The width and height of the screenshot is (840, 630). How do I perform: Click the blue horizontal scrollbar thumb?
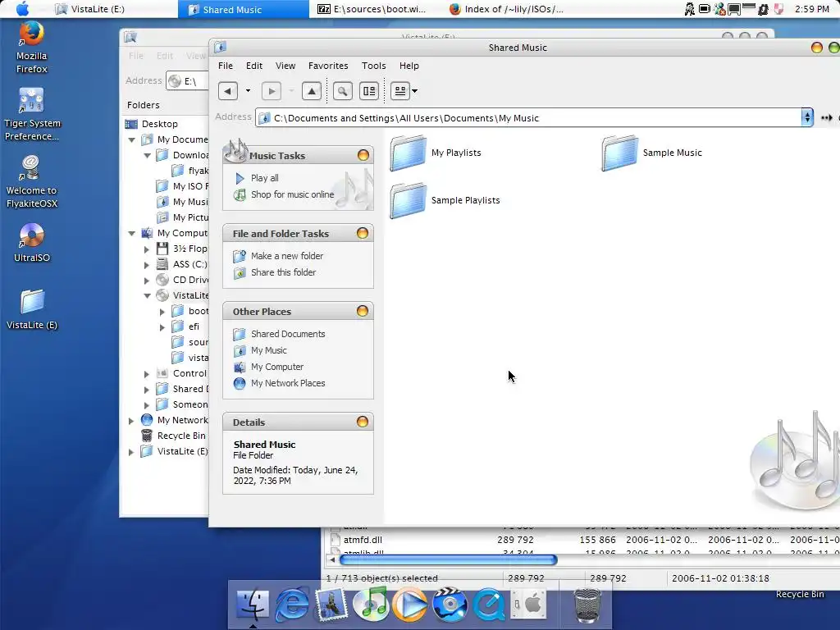click(x=449, y=559)
